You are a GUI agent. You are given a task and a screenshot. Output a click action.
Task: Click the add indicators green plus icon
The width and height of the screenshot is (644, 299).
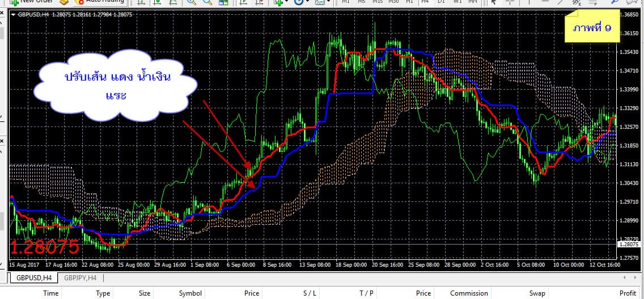[x=278, y=2]
